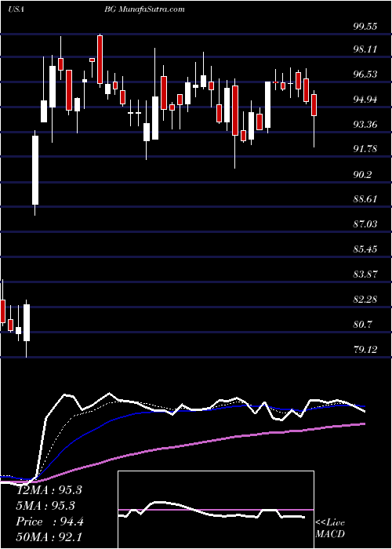Select the 82.28 price axis label

click(365, 300)
